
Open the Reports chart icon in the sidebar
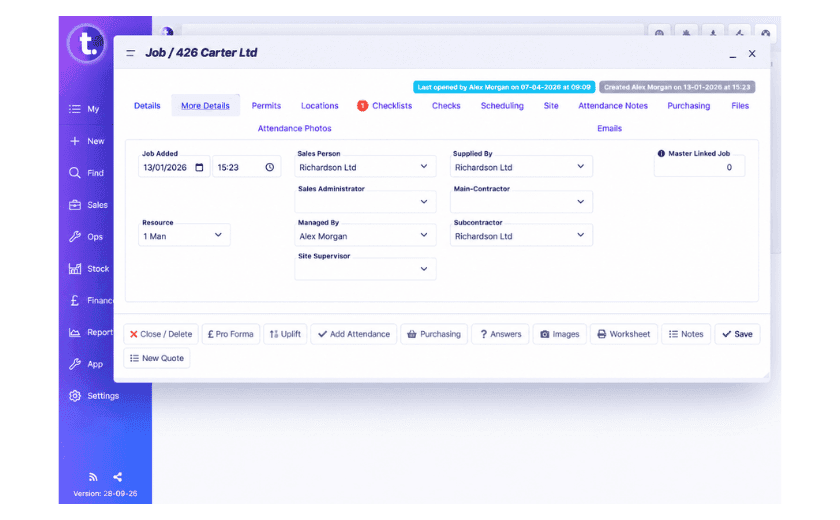click(x=74, y=332)
